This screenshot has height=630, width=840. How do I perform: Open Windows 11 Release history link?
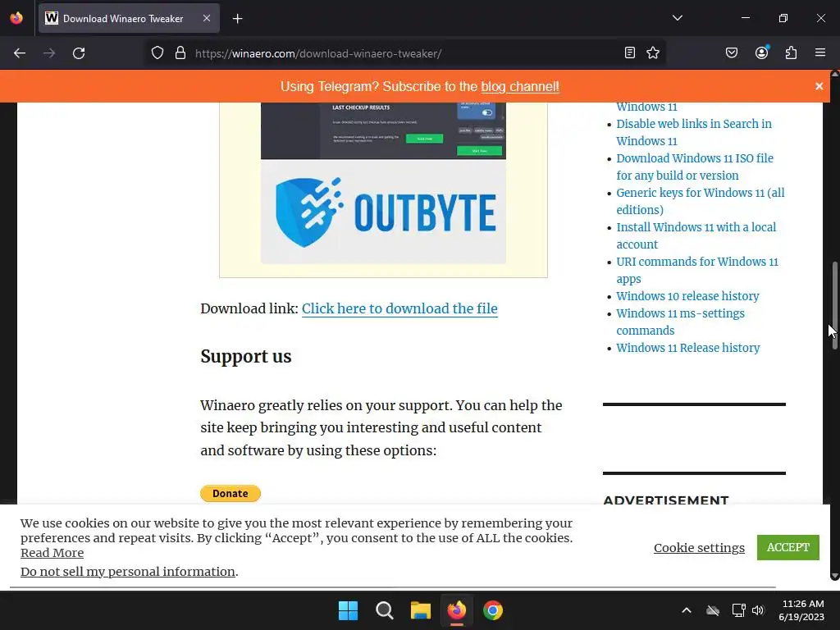click(688, 348)
